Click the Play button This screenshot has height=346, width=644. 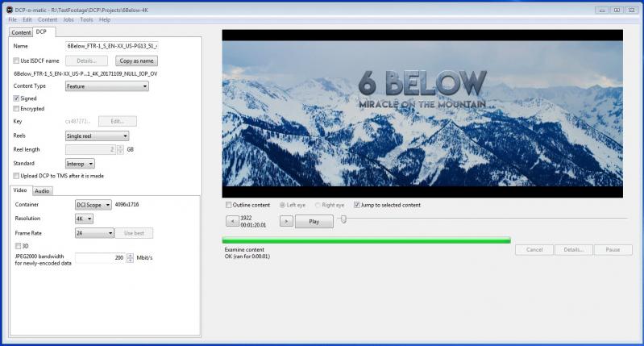coord(314,222)
